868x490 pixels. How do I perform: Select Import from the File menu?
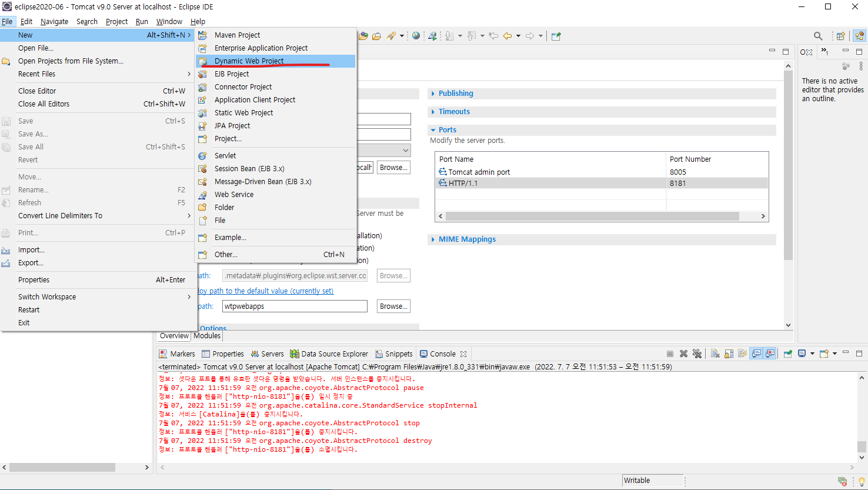tap(97, 250)
